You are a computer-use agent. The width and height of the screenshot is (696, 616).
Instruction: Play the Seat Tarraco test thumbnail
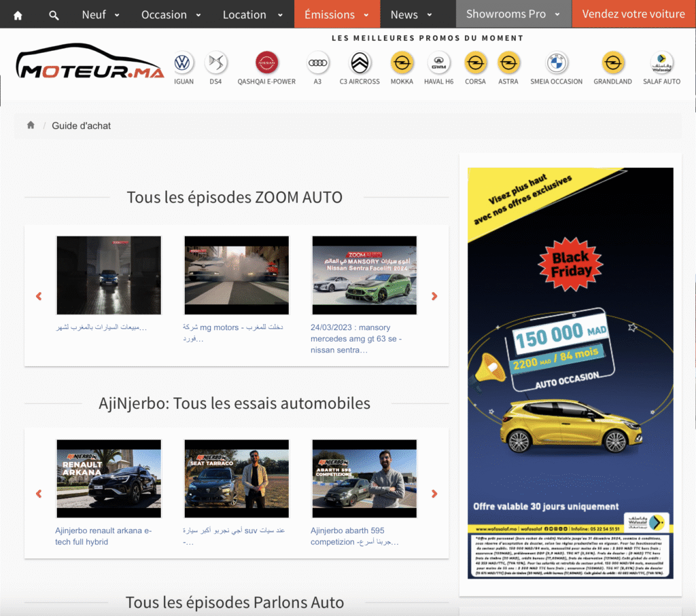pyautogui.click(x=237, y=479)
